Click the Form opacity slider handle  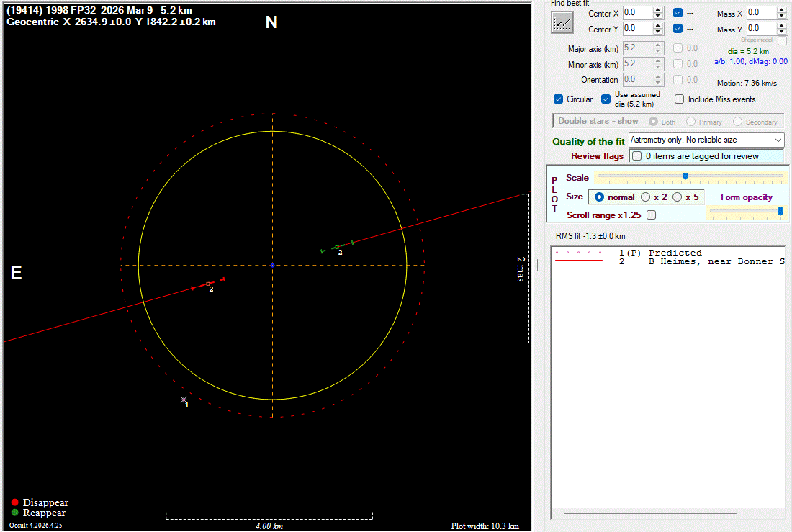tap(780, 210)
